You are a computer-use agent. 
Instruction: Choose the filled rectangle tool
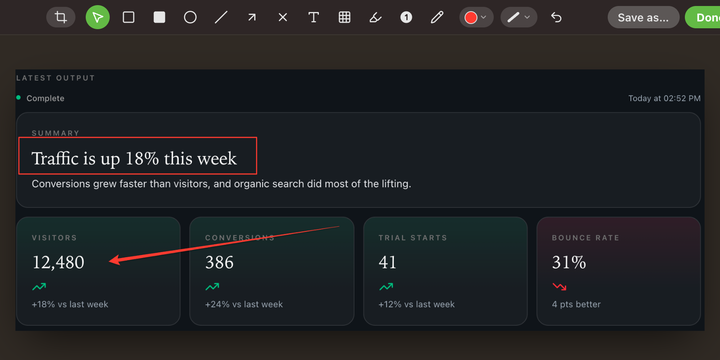(159, 17)
